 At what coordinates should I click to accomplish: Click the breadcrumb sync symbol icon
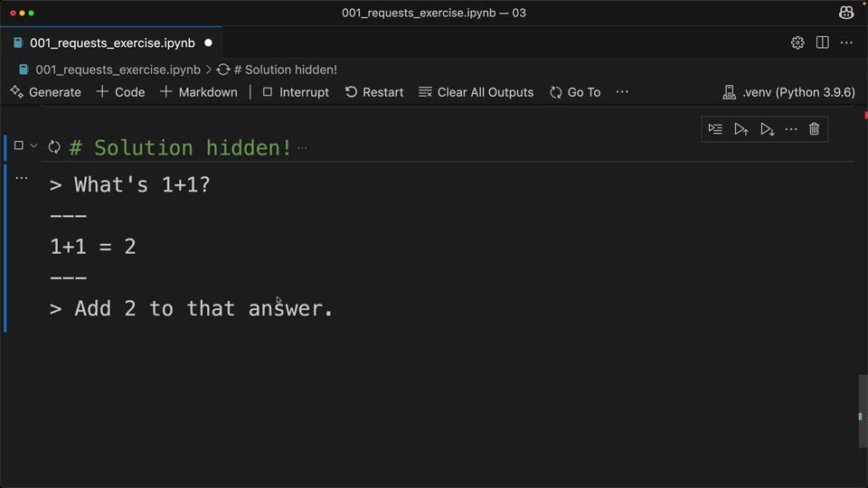click(223, 70)
